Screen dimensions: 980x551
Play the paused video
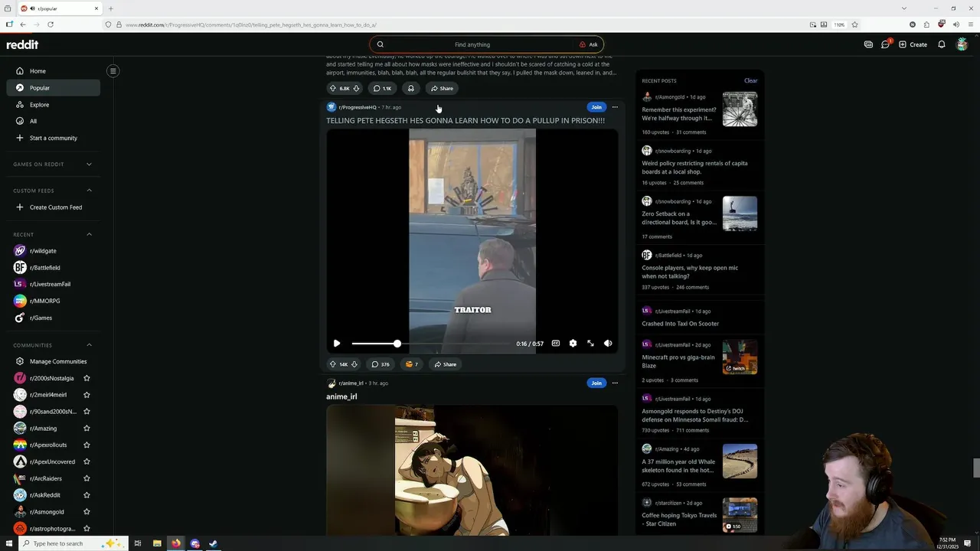(337, 344)
